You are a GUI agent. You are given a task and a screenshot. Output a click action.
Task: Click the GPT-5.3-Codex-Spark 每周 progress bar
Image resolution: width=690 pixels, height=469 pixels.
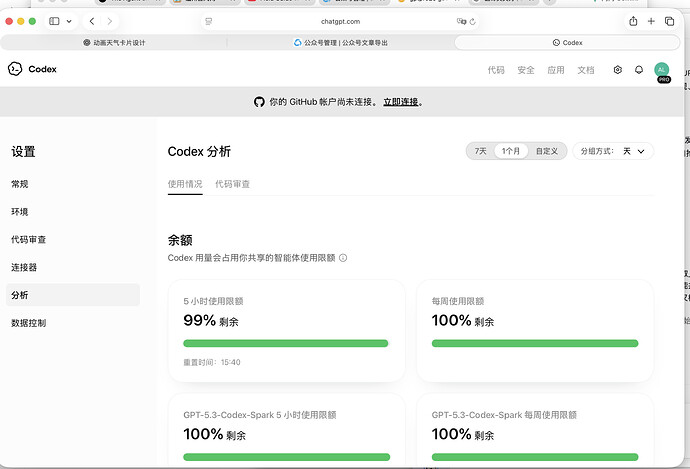pos(535,457)
